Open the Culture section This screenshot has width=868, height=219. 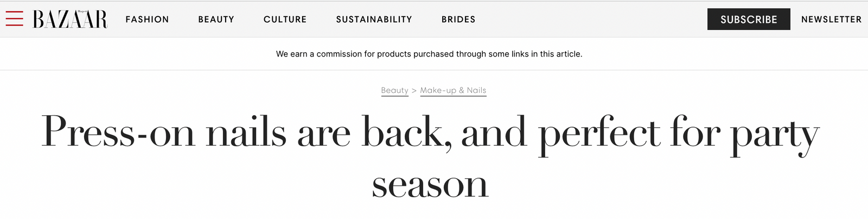[285, 19]
